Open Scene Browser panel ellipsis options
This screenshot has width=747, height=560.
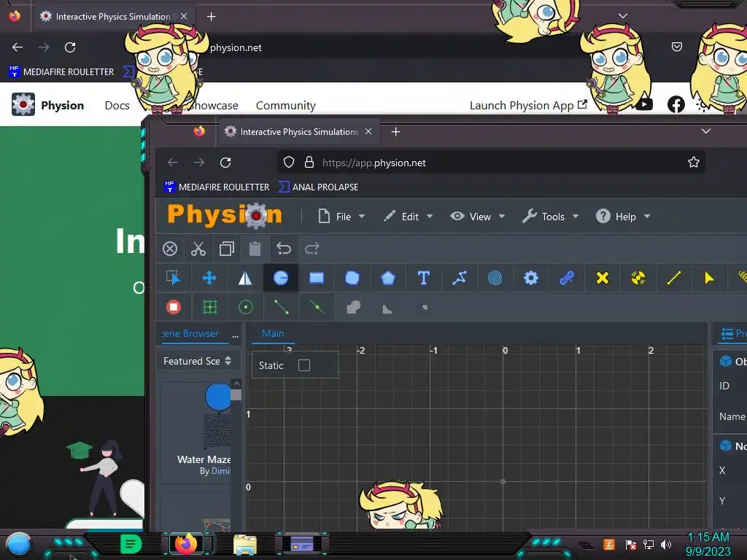coord(235,335)
